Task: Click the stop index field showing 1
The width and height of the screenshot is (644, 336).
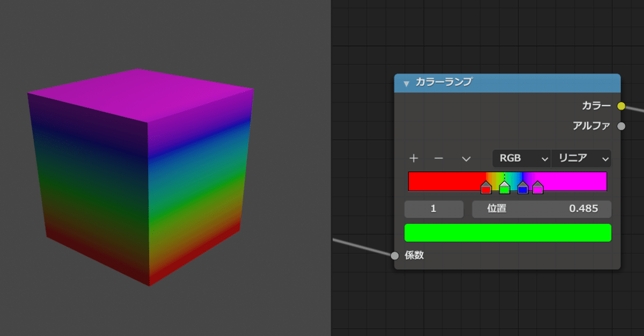Action: [x=434, y=209]
